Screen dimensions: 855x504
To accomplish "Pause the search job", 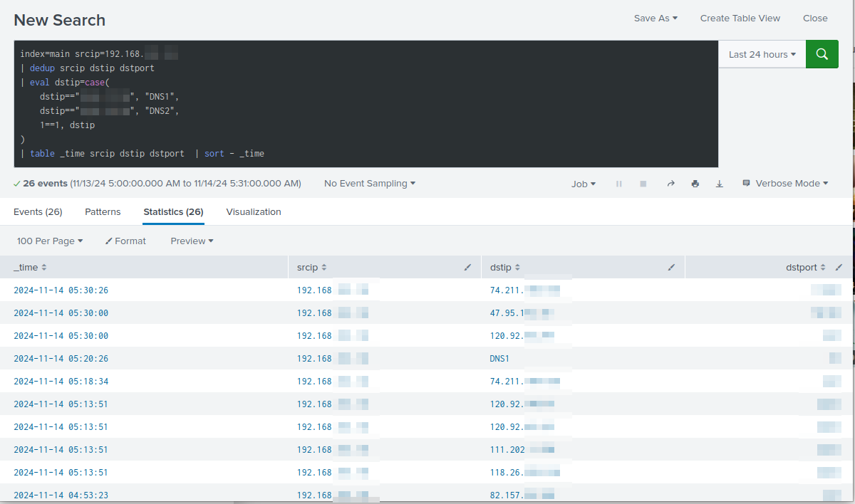I will pos(618,184).
